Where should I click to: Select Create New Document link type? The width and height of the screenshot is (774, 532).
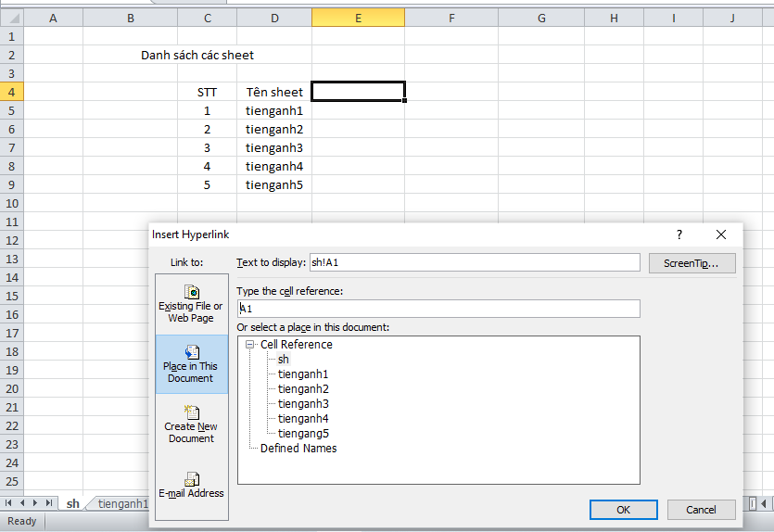192,424
